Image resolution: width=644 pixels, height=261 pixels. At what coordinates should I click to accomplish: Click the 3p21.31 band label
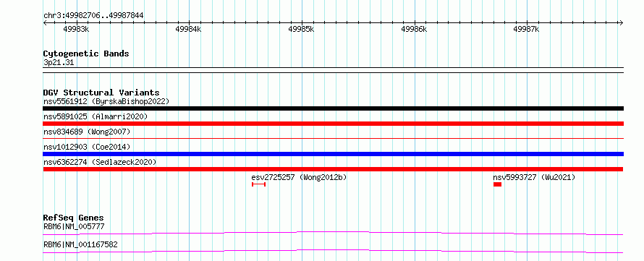(59, 63)
